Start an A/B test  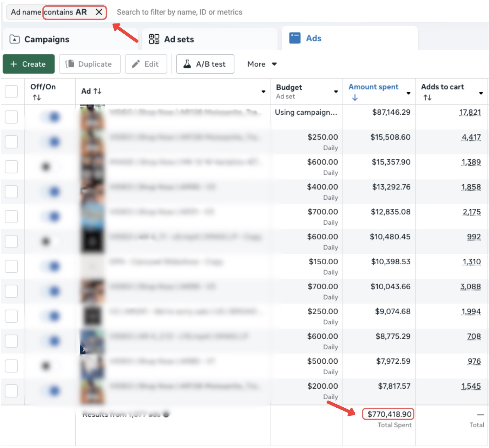click(x=205, y=64)
